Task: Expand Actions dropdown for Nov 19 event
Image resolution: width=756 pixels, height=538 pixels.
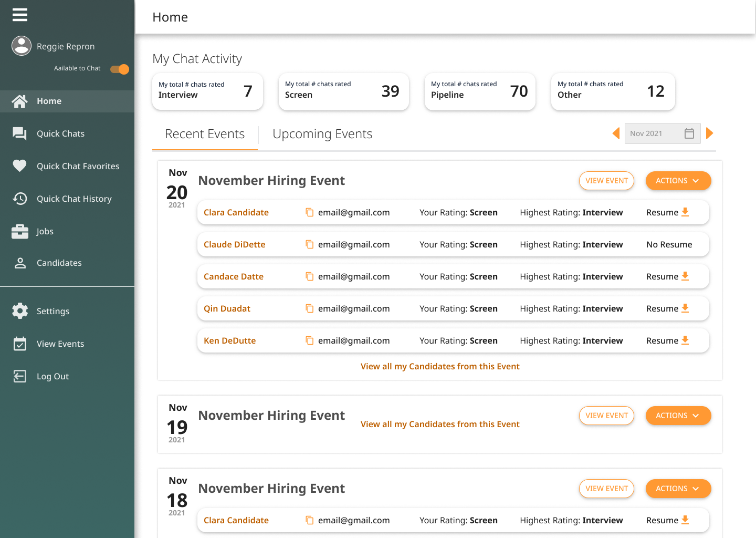Action: point(678,416)
